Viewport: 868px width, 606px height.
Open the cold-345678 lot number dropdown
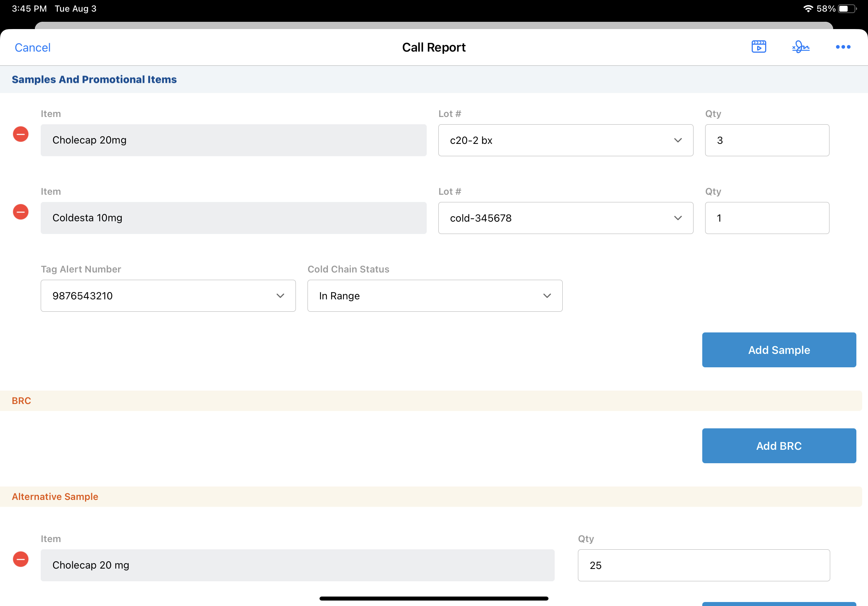pos(565,218)
